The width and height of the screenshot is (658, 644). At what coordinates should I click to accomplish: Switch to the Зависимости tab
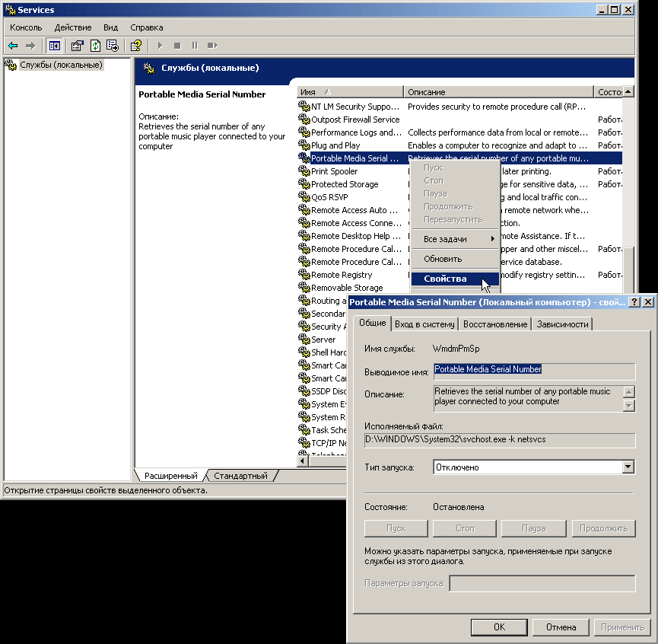pyautogui.click(x=562, y=324)
